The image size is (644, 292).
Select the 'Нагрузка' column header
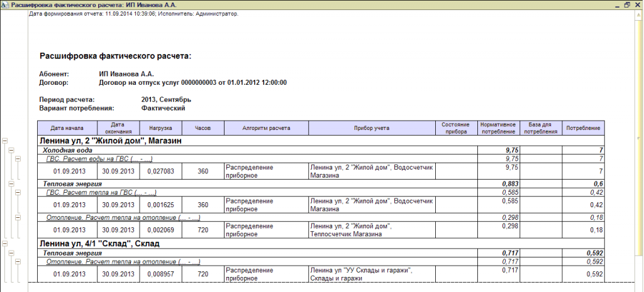(x=160, y=128)
